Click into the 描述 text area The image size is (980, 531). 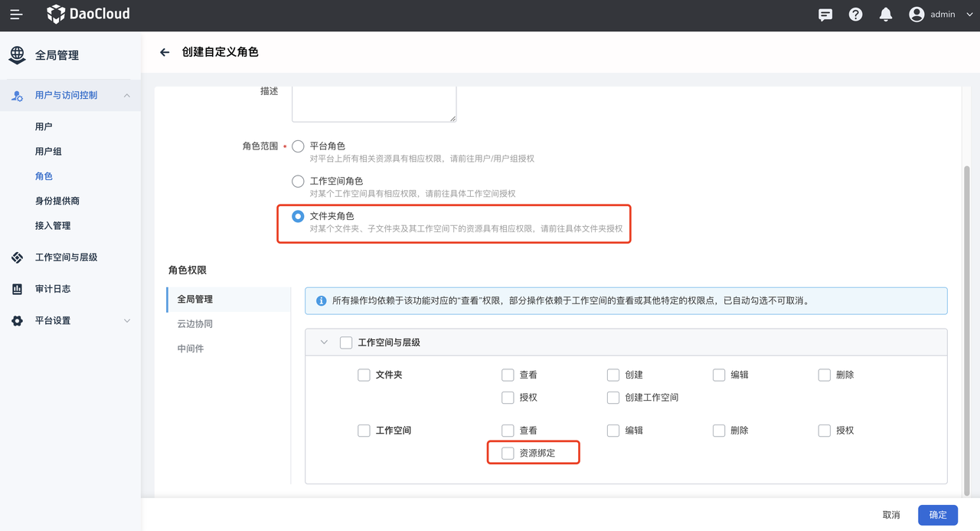(x=374, y=103)
